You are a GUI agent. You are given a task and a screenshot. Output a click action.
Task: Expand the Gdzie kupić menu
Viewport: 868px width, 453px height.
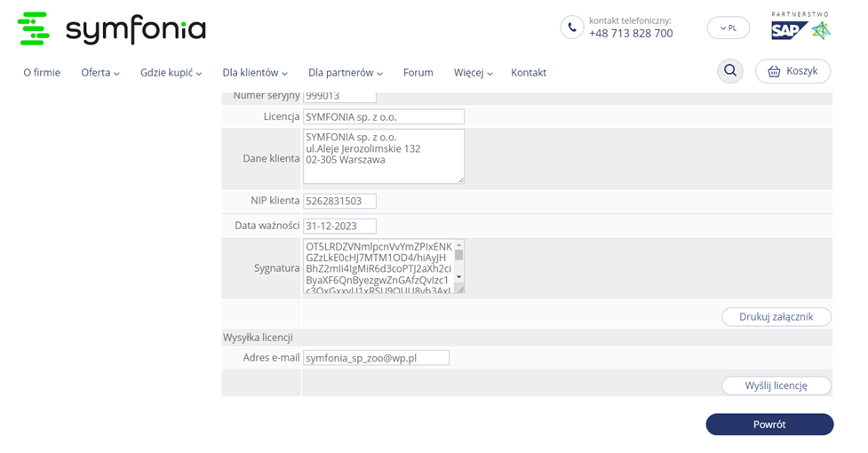(171, 73)
